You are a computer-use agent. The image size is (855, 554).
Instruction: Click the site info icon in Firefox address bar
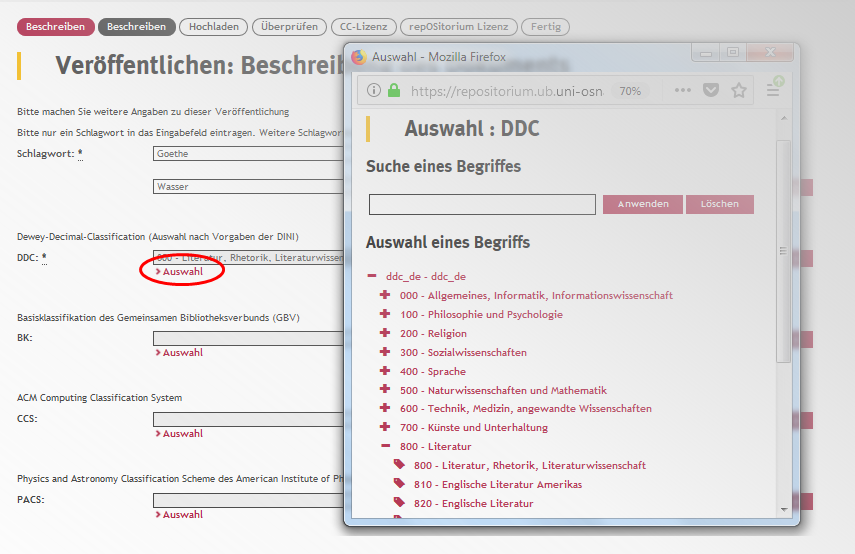click(x=374, y=90)
